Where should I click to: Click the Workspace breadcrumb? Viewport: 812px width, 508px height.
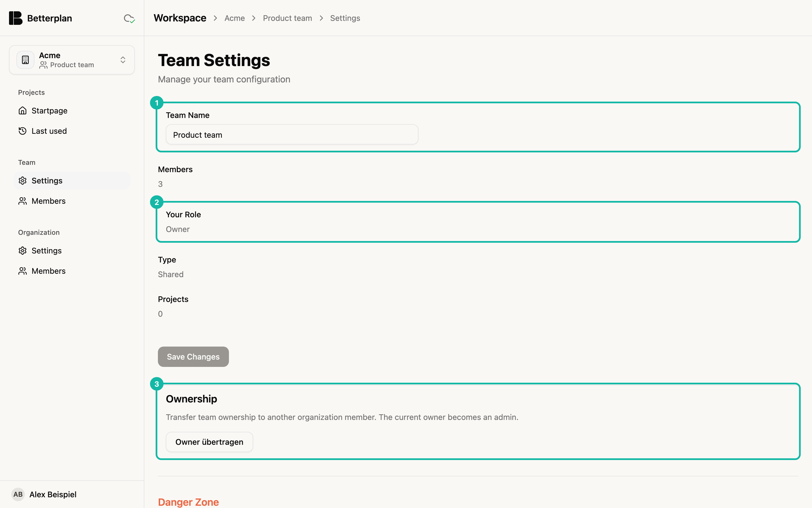pos(180,18)
